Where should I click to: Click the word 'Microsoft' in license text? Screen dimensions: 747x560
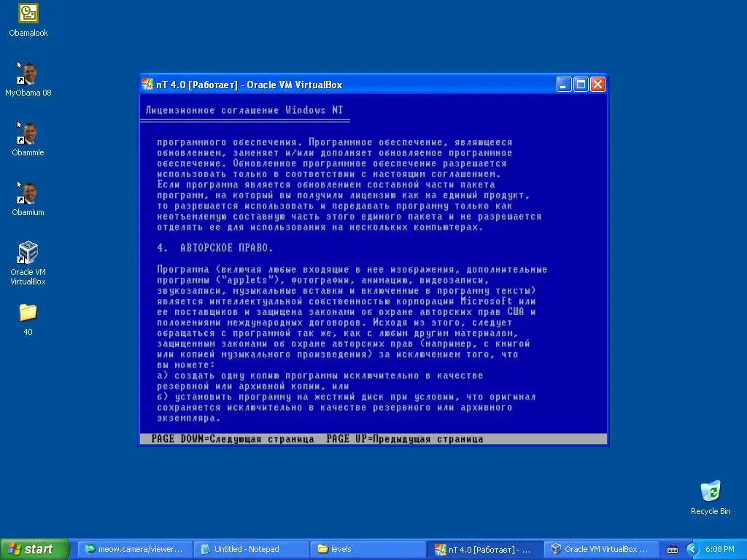tap(487, 301)
